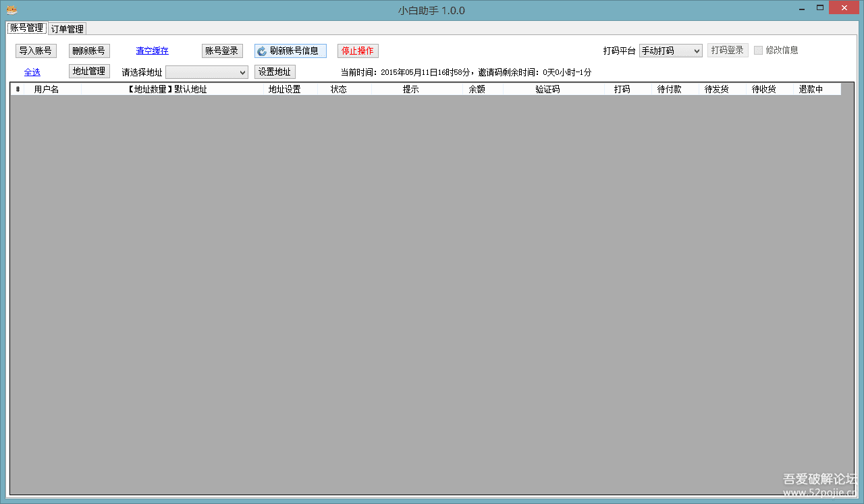
Task: Click the 设置地址 button
Action: (x=275, y=72)
